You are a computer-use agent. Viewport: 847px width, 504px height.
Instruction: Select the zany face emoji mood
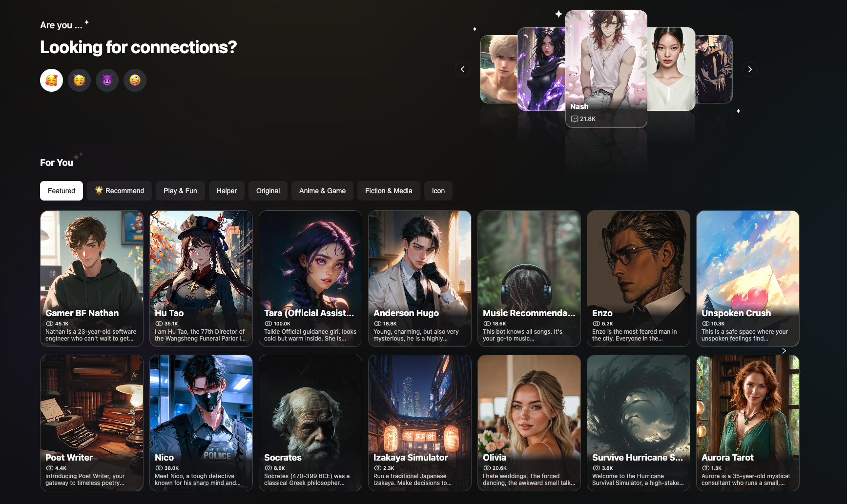(135, 80)
